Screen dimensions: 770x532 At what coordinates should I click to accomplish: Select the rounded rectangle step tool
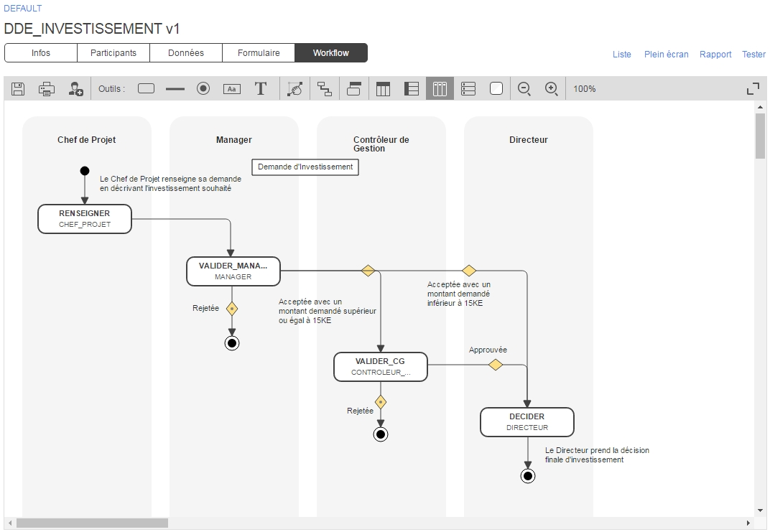pyautogui.click(x=146, y=89)
